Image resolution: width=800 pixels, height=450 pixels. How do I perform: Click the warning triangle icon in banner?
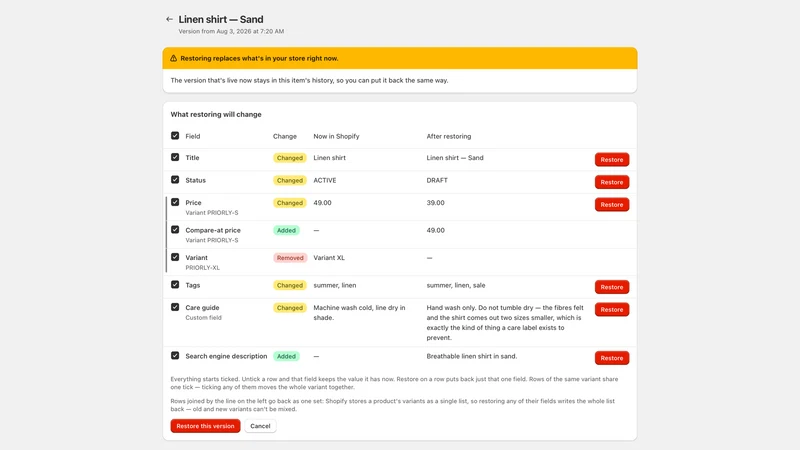click(173, 58)
